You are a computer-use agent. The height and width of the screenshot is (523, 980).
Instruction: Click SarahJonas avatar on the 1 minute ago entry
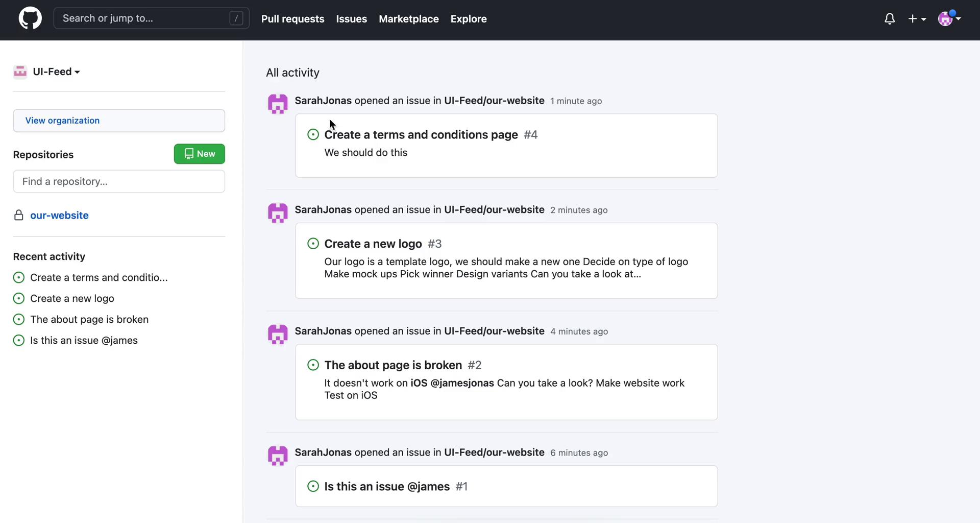coord(278,104)
